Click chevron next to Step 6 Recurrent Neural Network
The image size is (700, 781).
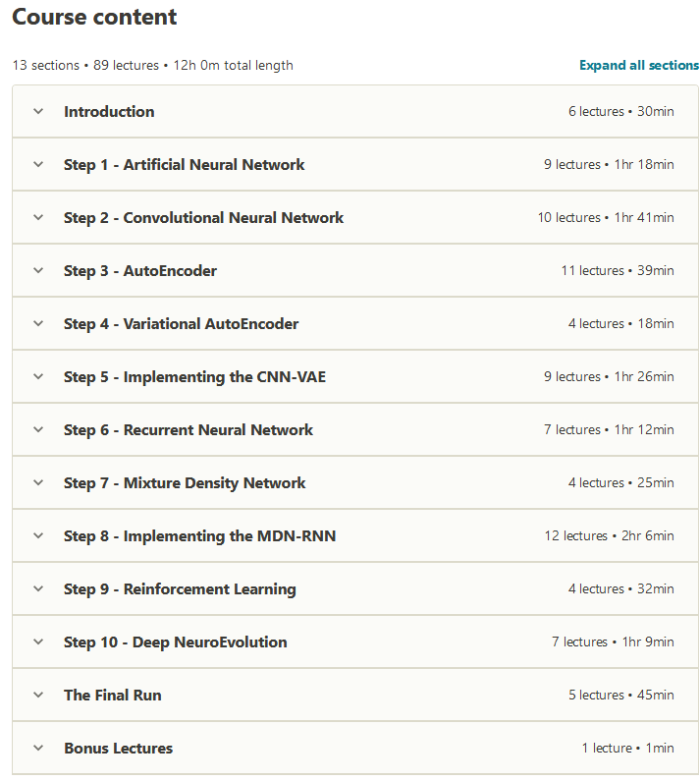tap(38, 430)
